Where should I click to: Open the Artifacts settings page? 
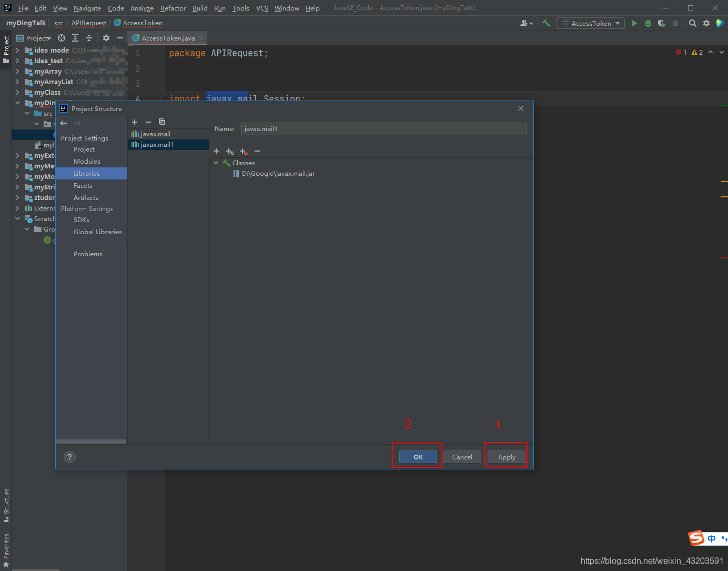[86, 197]
